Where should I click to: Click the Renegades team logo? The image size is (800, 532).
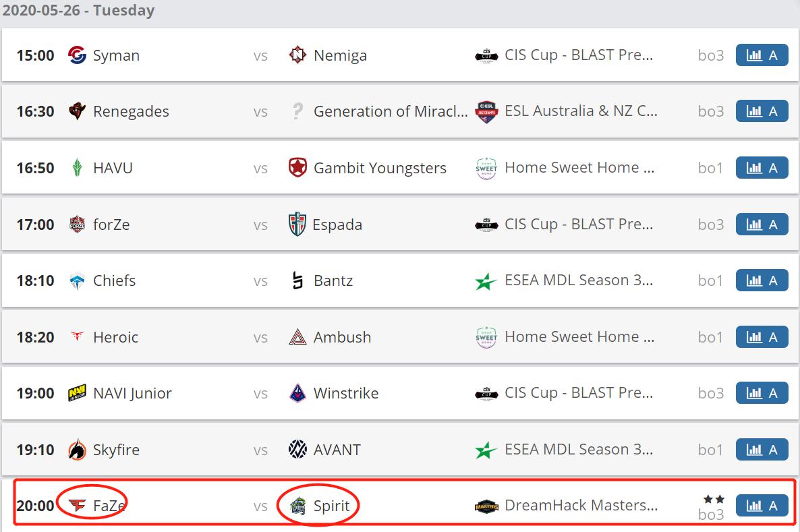point(78,111)
